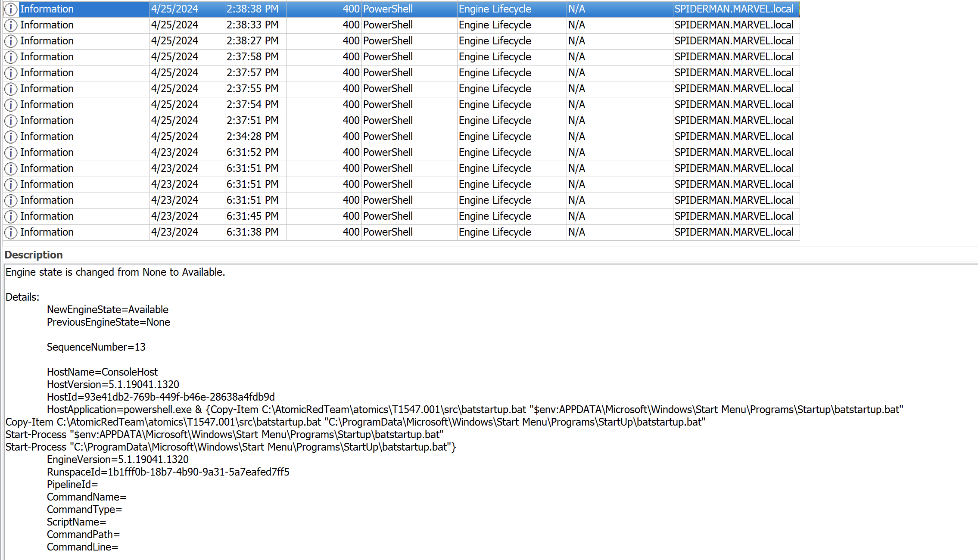The image size is (978, 560).
Task: Click the info icon of the 2:38:38 PM event
Action: (11, 9)
